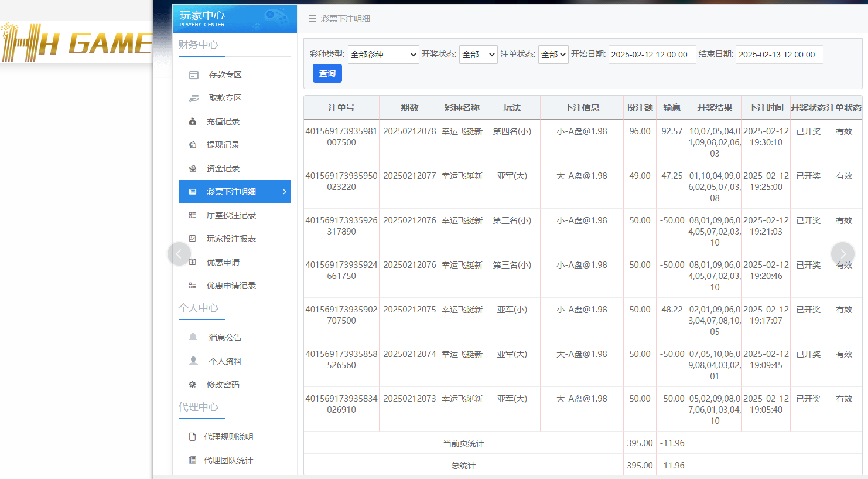Open 充值记录 recharge records
Viewport: 868px width, 479px height.
[x=193, y=121]
